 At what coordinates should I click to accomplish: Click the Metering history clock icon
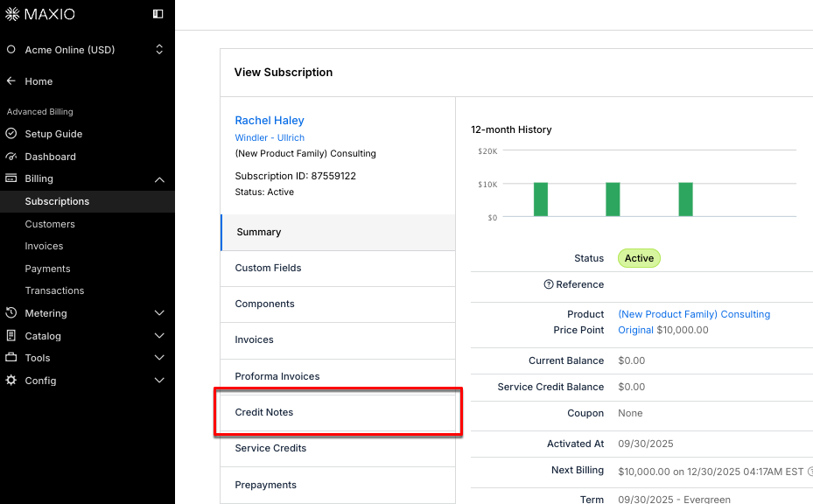11,312
